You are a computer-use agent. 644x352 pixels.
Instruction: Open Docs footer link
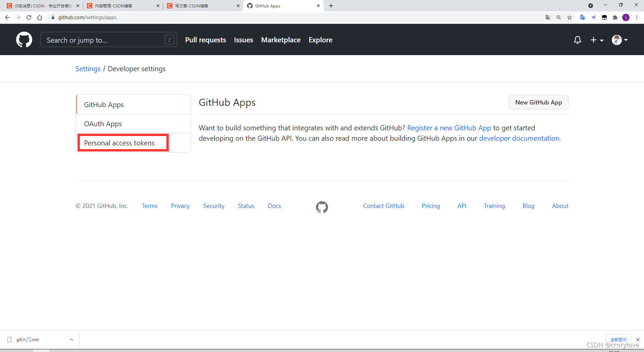274,206
